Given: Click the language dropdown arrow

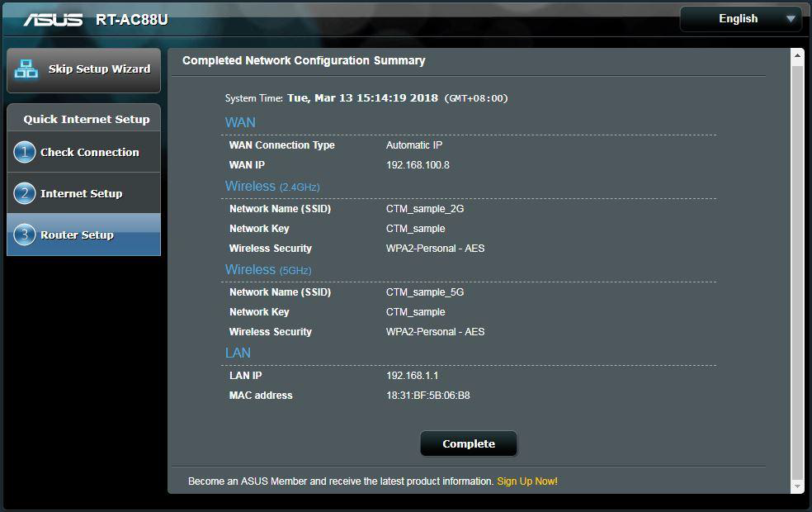Looking at the screenshot, I should pyautogui.click(x=791, y=19).
